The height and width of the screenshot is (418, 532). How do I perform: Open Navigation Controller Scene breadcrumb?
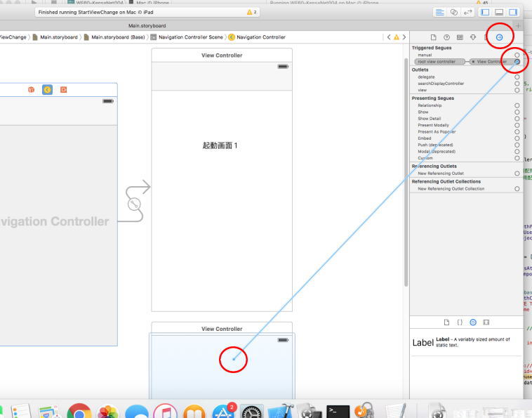190,37
